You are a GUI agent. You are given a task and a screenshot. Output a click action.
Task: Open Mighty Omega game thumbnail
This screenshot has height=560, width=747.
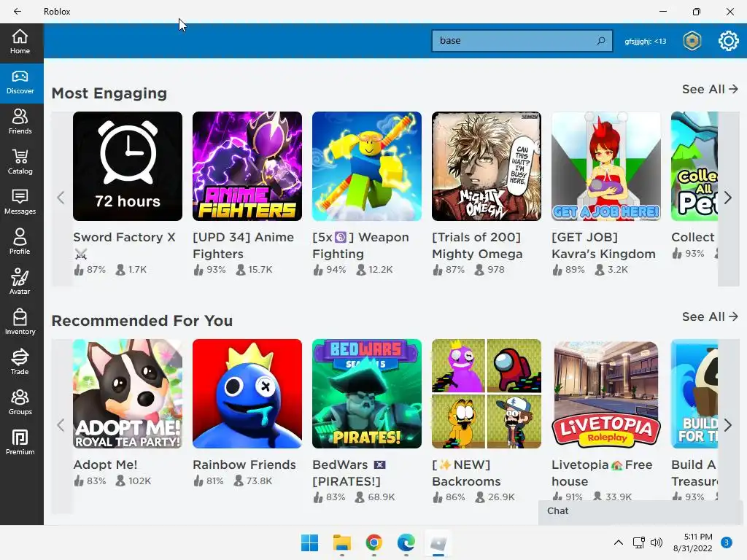click(x=487, y=166)
